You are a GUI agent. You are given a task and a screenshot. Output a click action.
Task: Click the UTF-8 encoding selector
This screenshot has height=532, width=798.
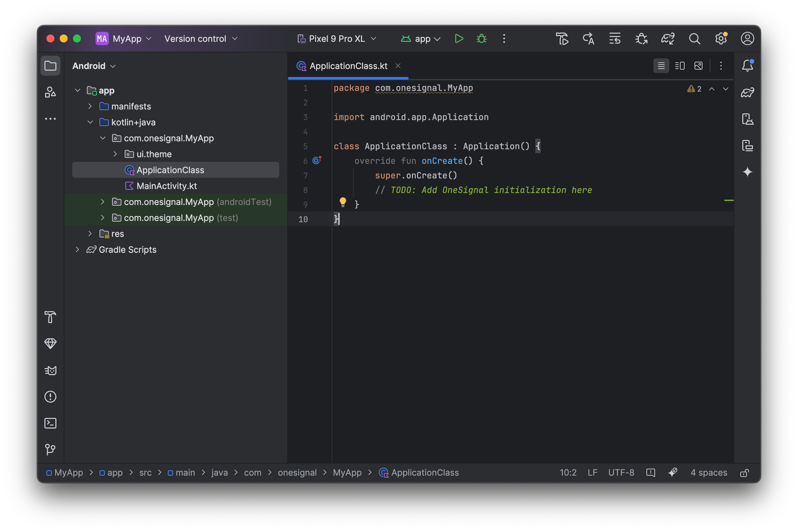[621, 473]
